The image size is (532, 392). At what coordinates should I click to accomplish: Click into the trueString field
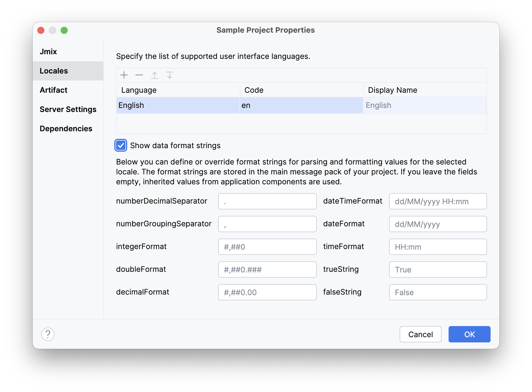[x=438, y=269]
